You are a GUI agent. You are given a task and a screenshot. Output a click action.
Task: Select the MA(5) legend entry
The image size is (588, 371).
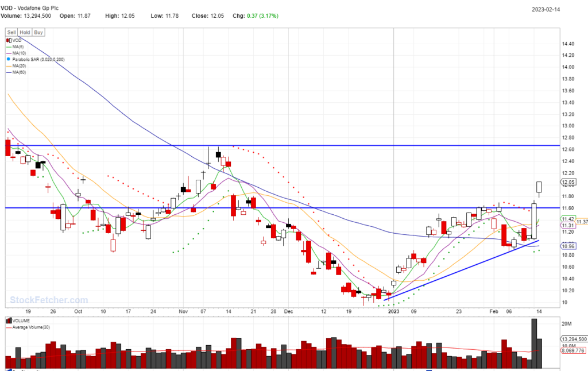click(15, 47)
